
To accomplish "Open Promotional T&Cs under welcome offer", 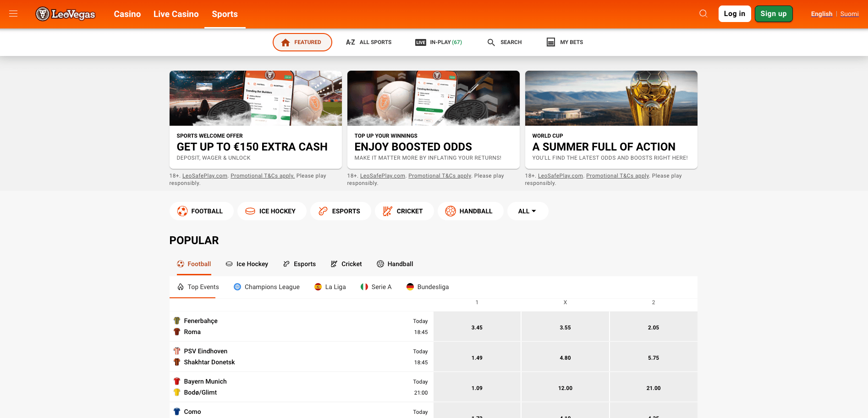I will tap(263, 176).
